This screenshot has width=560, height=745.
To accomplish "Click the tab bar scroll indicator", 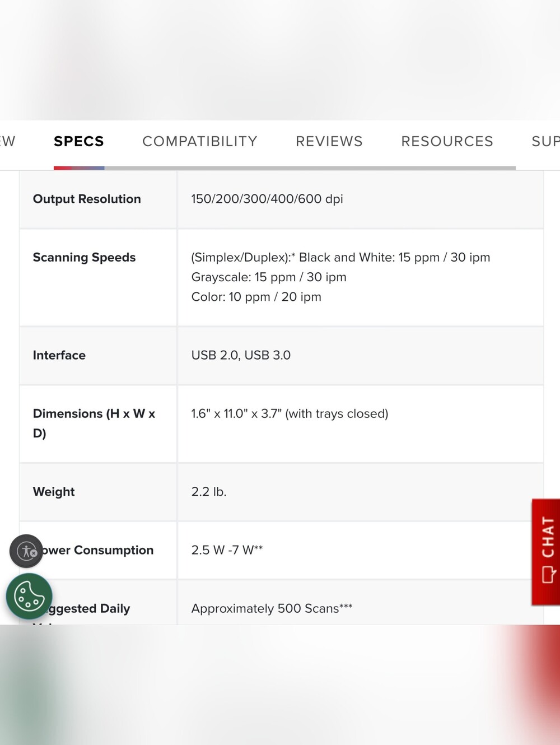I will 284,167.
